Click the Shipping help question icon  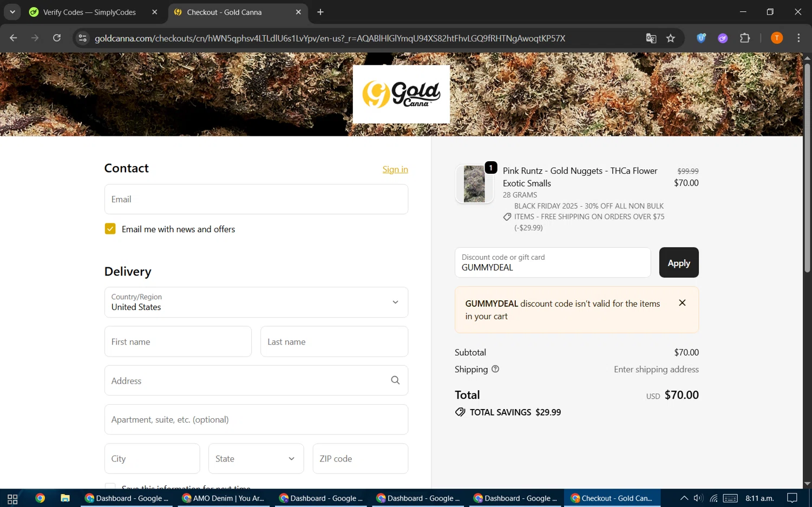click(x=495, y=369)
